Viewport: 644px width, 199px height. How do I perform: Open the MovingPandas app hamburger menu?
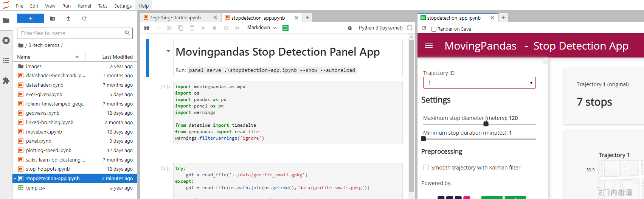point(429,46)
